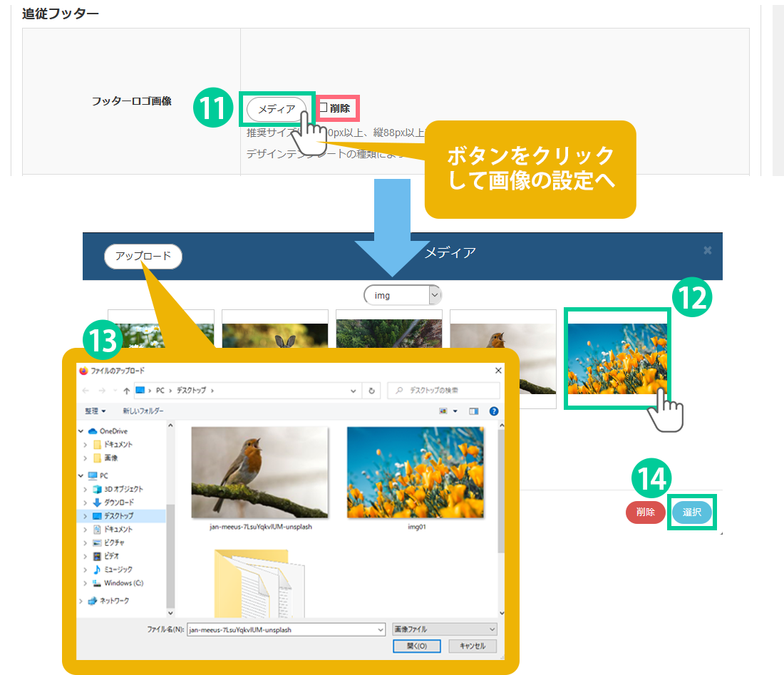This screenshot has height=675, width=784.
Task: Click the up-directory arrow in file dialog
Action: pos(126,391)
